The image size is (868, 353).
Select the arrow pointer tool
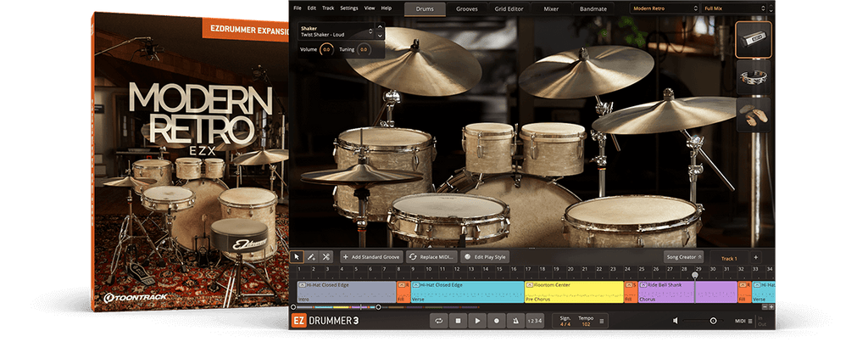[298, 256]
